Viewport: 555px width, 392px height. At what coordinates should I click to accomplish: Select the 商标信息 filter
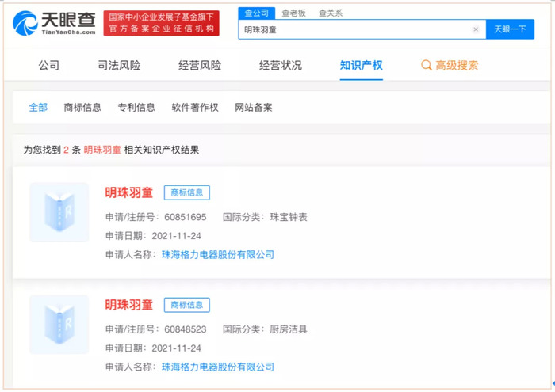tap(82, 108)
